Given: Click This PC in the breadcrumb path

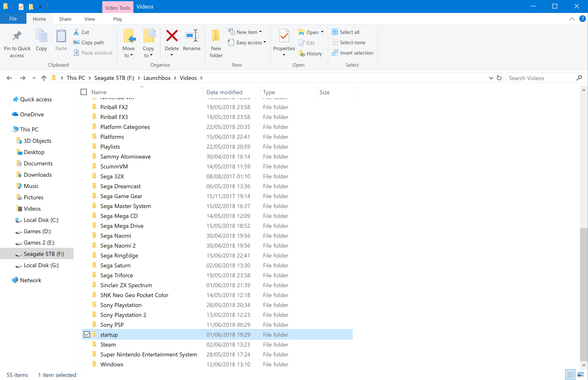Looking at the screenshot, I should coord(76,78).
